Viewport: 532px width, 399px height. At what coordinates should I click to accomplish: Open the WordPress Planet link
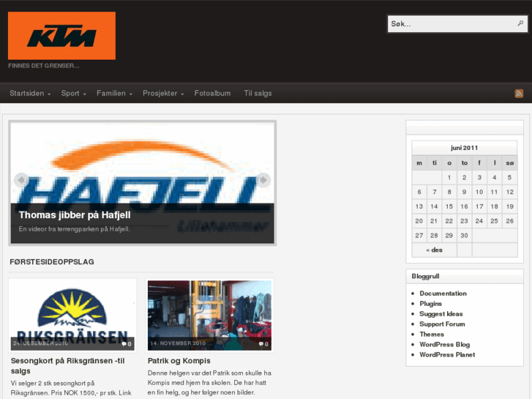click(x=447, y=354)
